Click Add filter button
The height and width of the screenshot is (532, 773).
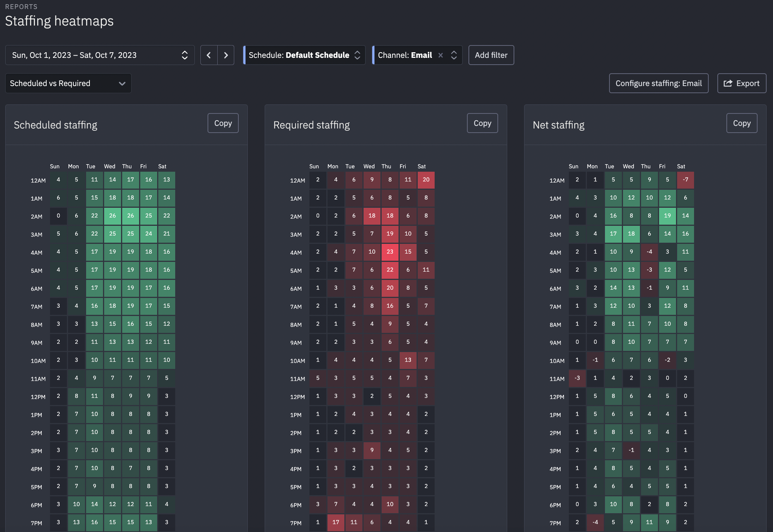click(x=491, y=55)
